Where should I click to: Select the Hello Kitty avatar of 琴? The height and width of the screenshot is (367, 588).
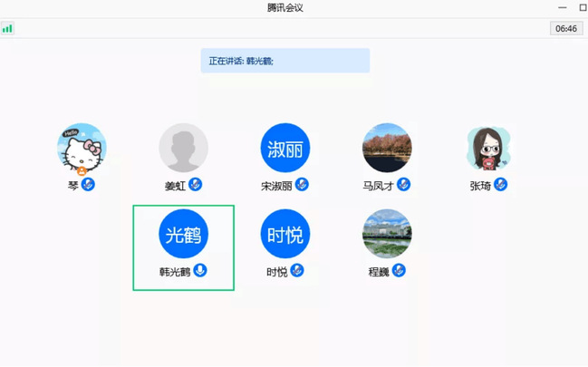82,149
